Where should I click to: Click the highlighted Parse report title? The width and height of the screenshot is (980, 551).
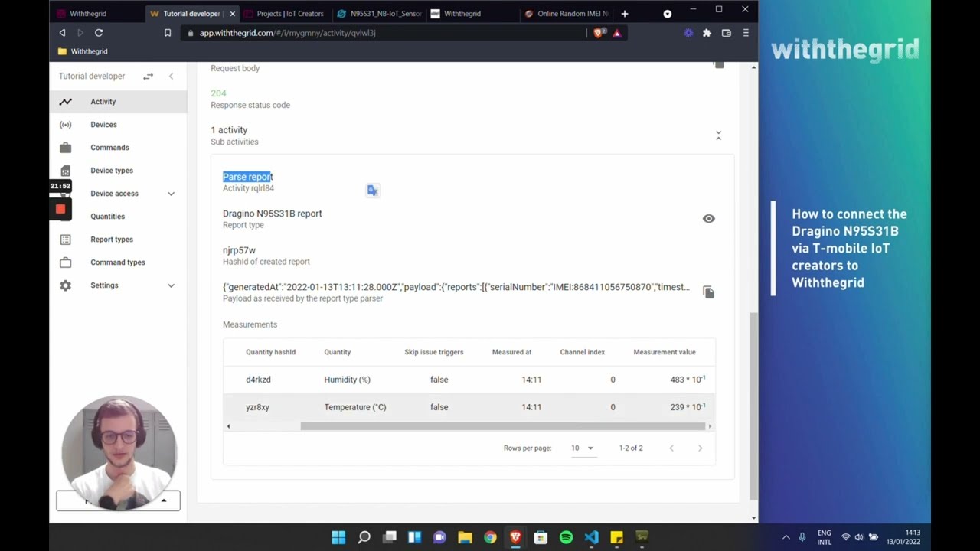point(247,177)
